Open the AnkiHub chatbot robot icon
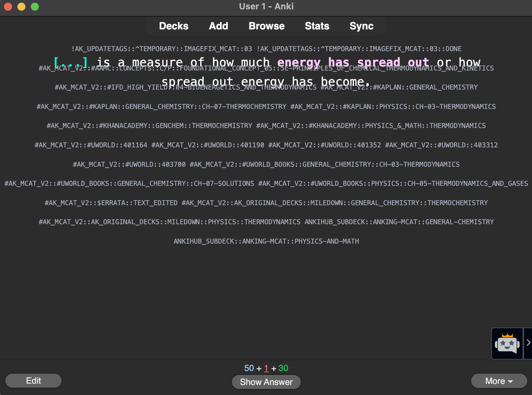This screenshot has height=395, width=532. pyautogui.click(x=507, y=344)
